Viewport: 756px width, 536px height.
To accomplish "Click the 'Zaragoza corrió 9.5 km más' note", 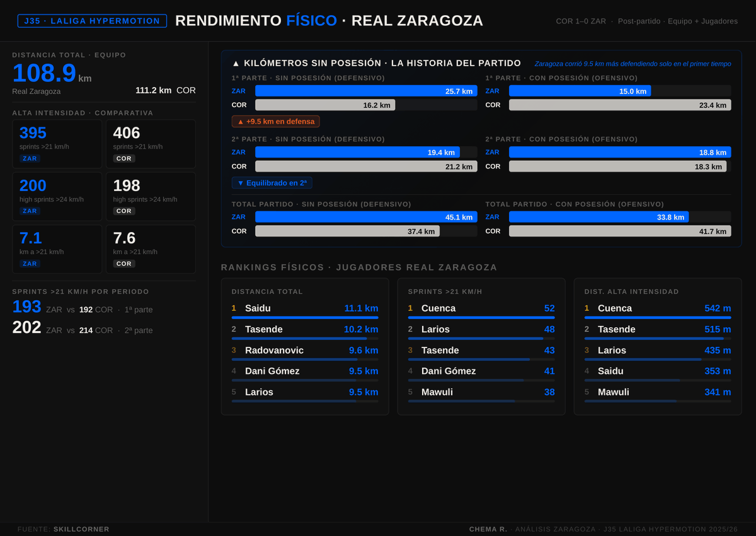I will coord(633,64).
